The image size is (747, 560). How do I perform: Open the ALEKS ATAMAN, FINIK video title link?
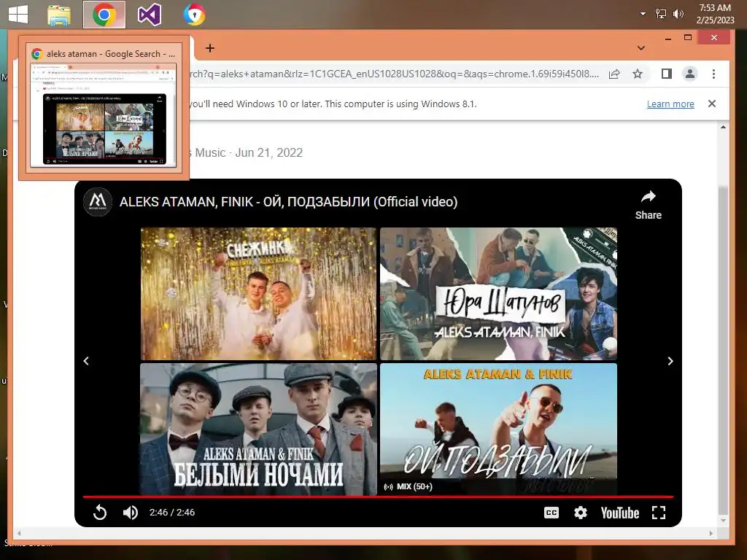[288, 202]
